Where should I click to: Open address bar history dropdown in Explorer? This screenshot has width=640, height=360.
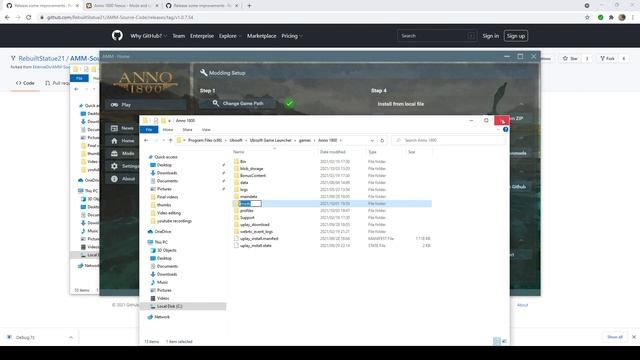[372, 140]
